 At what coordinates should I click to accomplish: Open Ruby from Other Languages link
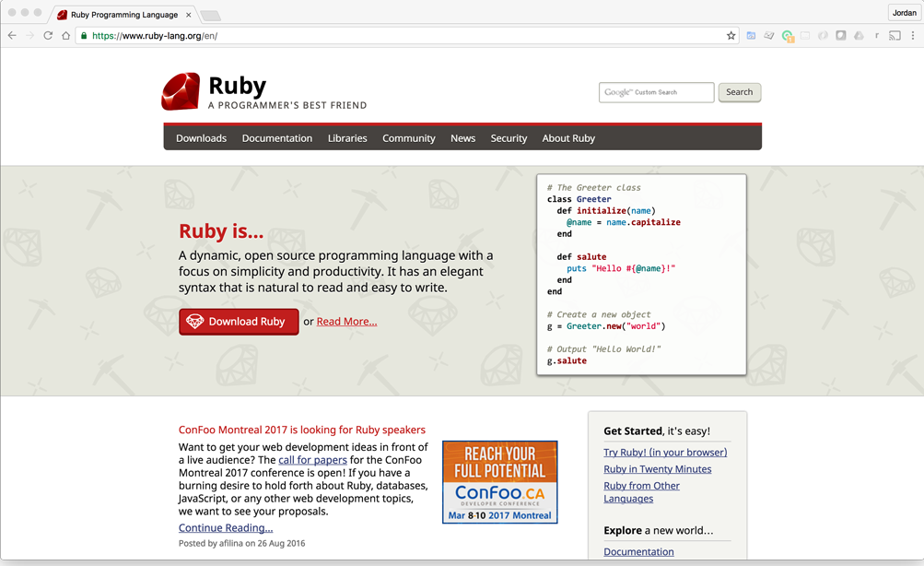(641, 491)
